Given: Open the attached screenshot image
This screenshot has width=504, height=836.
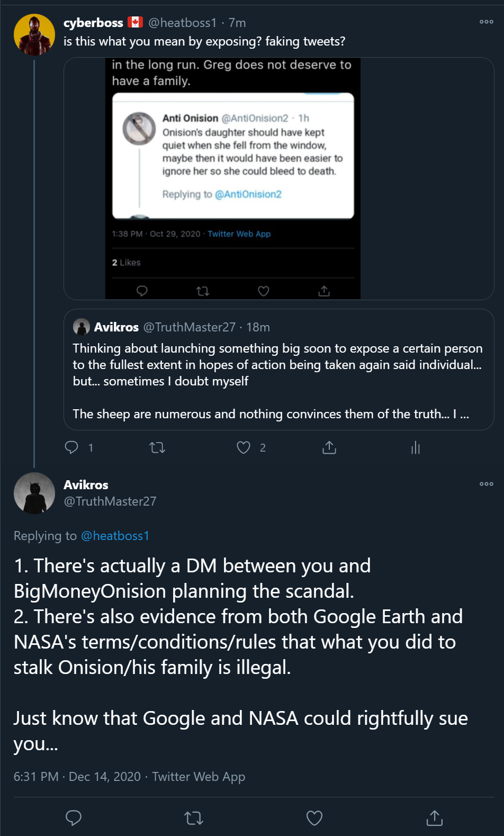Looking at the screenshot, I should [233, 178].
